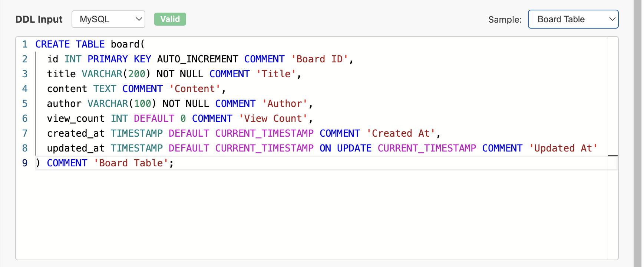
Task: Click the green Valid status badge
Action: click(170, 19)
